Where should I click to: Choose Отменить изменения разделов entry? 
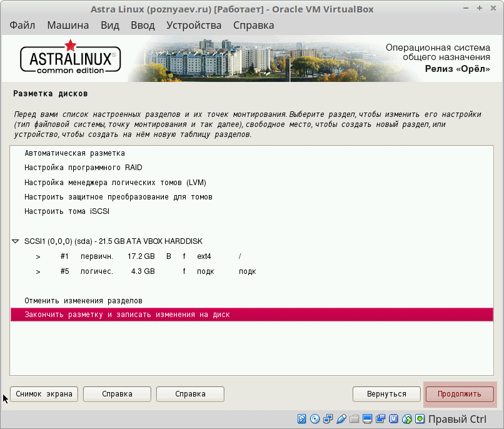coord(83,301)
